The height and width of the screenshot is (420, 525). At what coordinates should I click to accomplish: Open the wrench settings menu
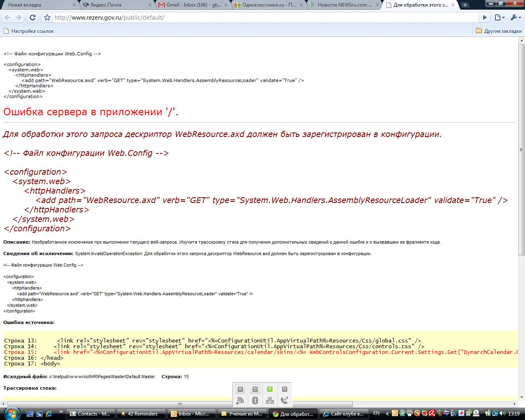515,18
